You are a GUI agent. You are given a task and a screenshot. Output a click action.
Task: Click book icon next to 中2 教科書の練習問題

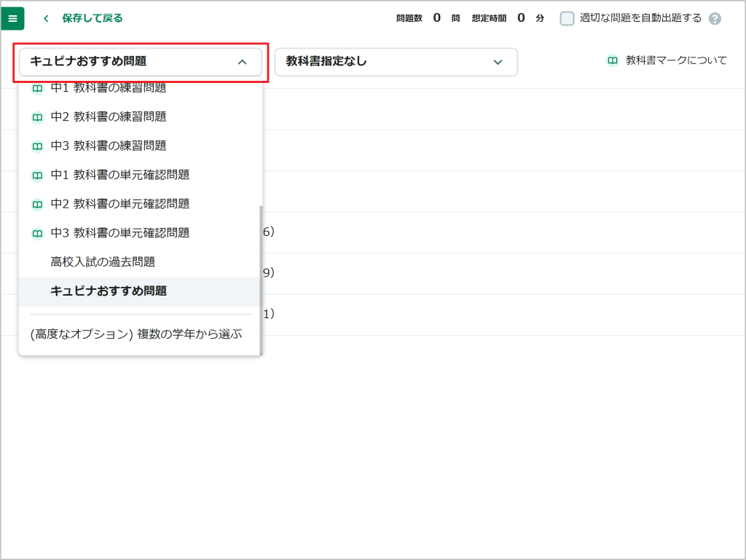[37, 117]
